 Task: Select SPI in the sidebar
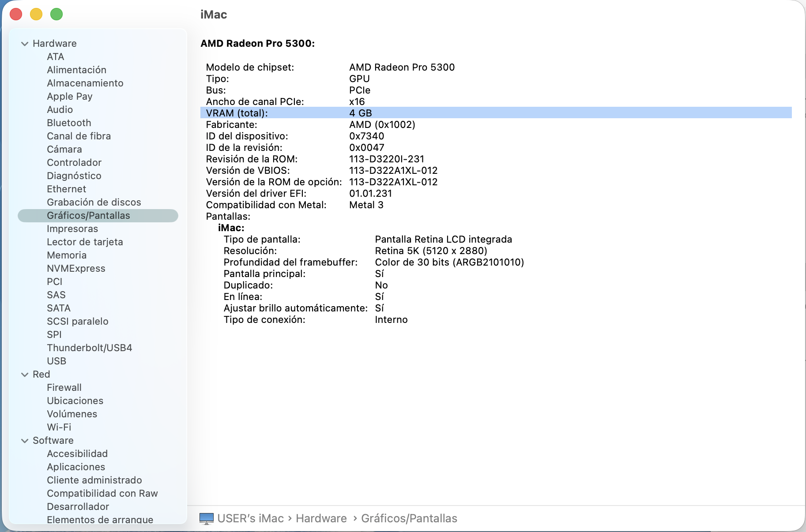coord(54,335)
